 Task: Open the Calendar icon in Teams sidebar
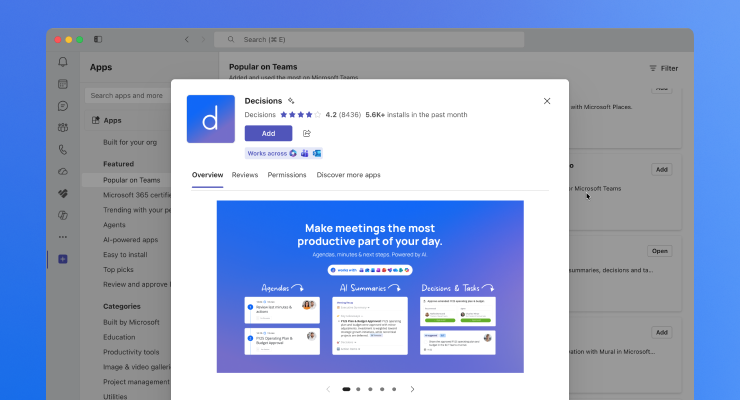[63, 84]
